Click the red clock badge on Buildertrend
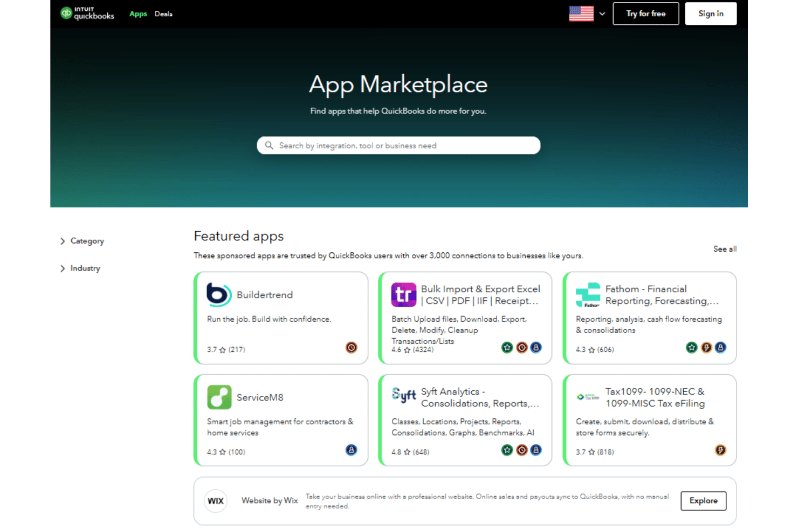This screenshot has width=798, height=532. coord(352,348)
